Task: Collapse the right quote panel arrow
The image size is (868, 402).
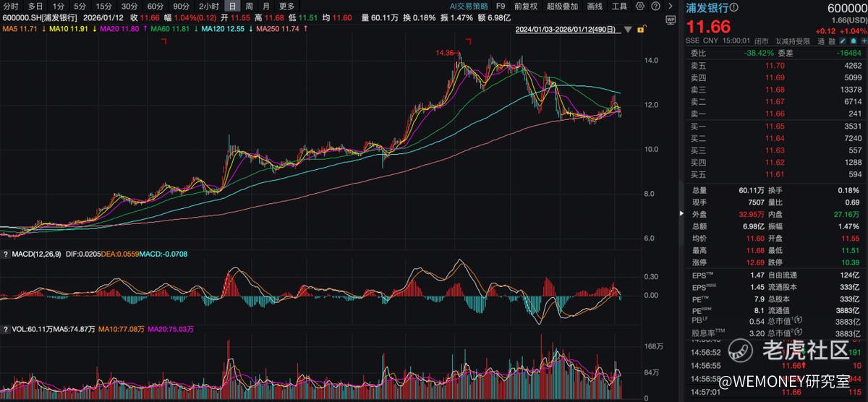Action: 681,214
